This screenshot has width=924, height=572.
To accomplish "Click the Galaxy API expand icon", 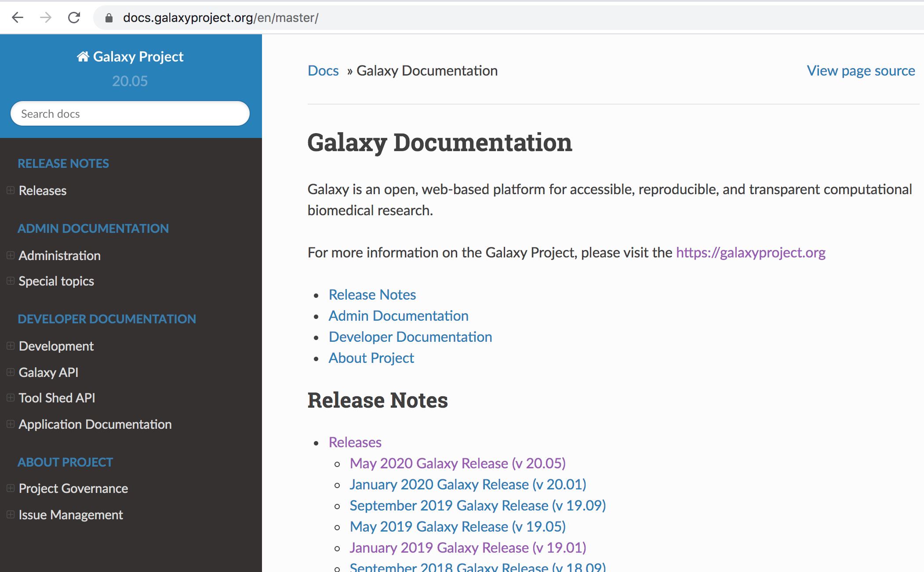I will (x=11, y=371).
